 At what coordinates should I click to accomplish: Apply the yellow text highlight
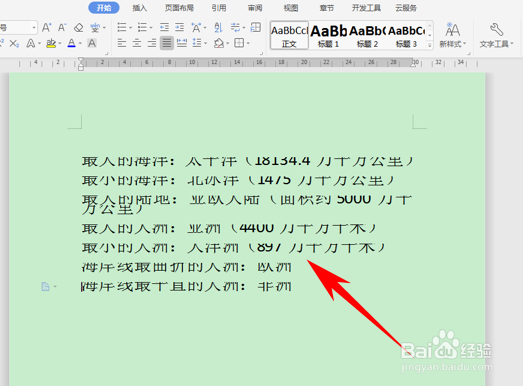[51, 43]
